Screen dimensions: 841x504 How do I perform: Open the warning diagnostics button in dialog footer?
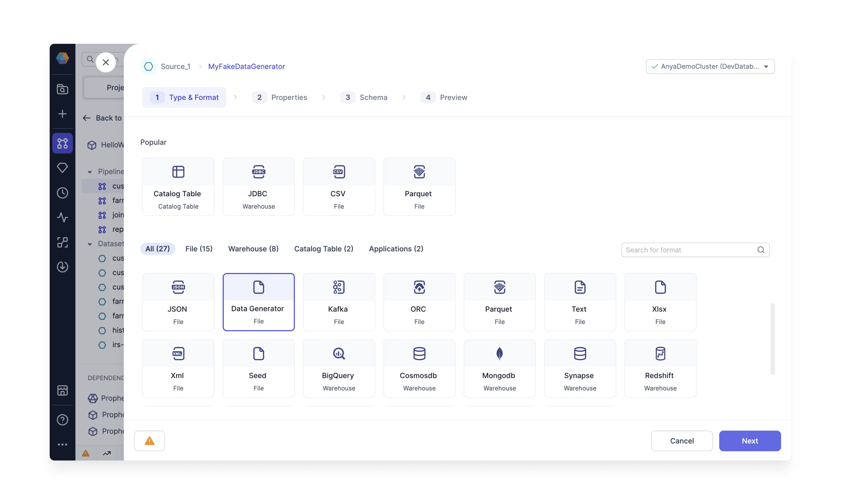[150, 441]
